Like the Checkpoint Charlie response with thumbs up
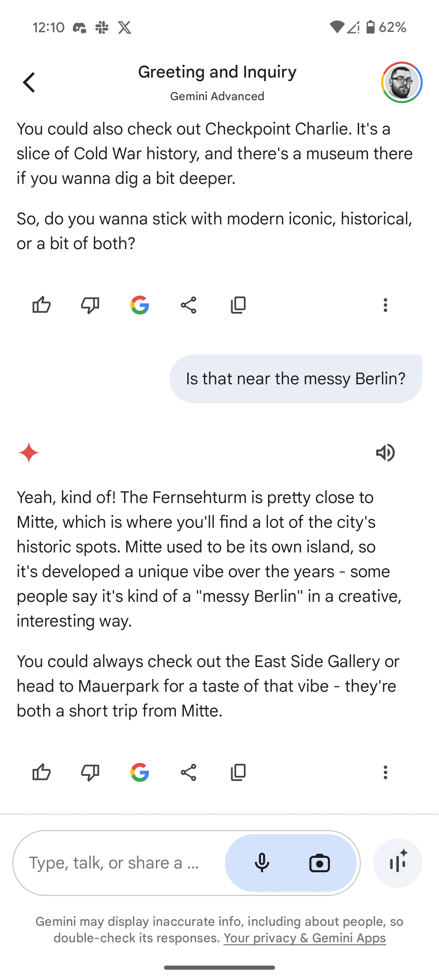Screen dimensions: 439x980 click(x=41, y=305)
